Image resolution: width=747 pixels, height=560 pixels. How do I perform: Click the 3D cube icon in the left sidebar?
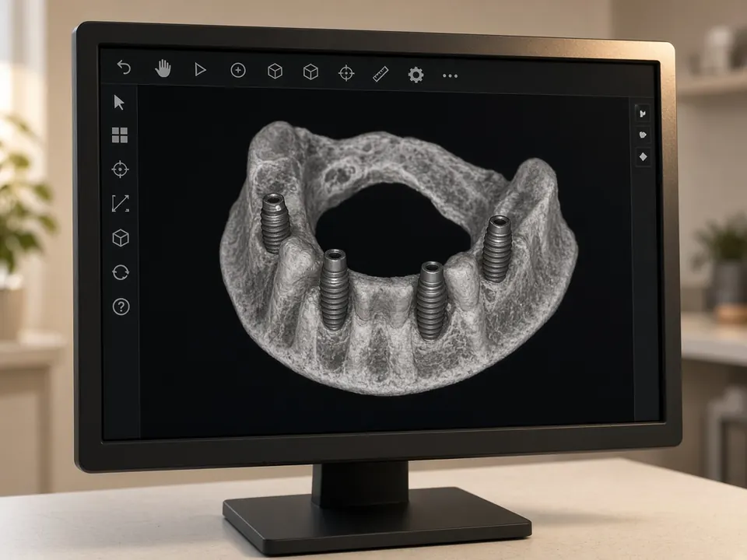(121, 238)
